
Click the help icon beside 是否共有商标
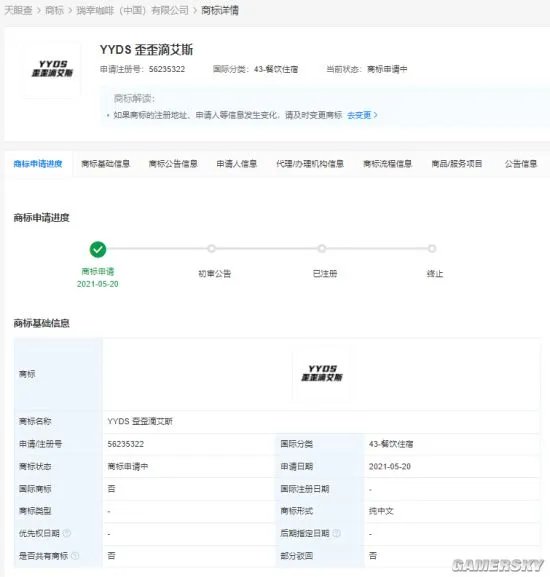coord(75,556)
